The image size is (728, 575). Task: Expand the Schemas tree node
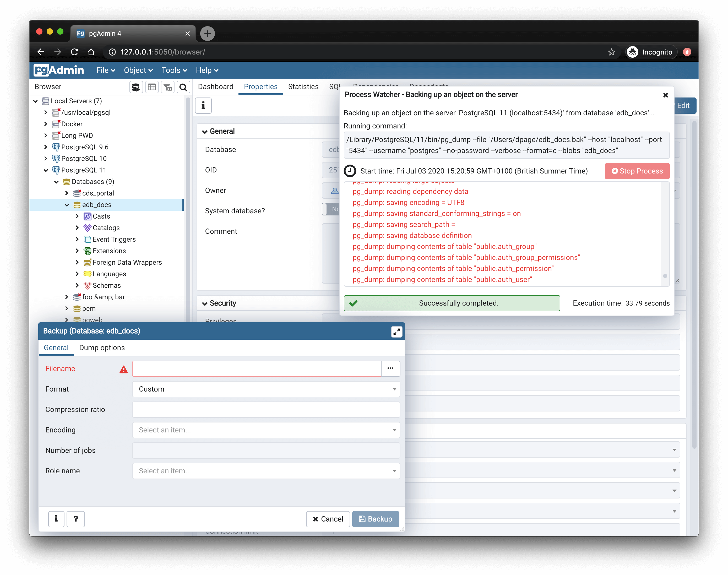(x=77, y=285)
